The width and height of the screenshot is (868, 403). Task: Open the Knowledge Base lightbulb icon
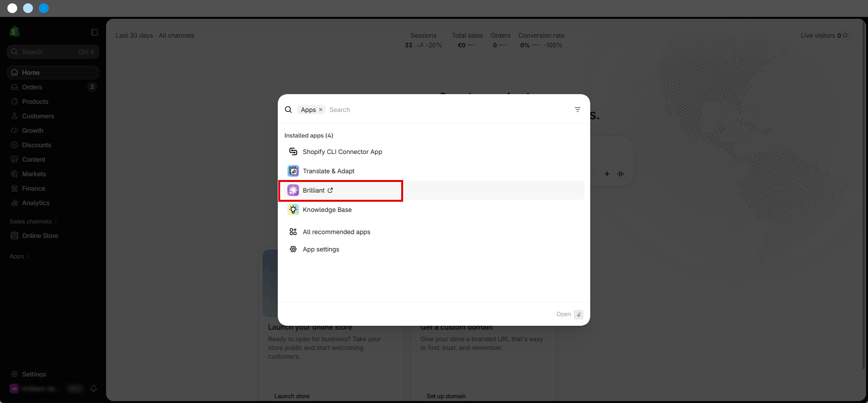coord(293,209)
